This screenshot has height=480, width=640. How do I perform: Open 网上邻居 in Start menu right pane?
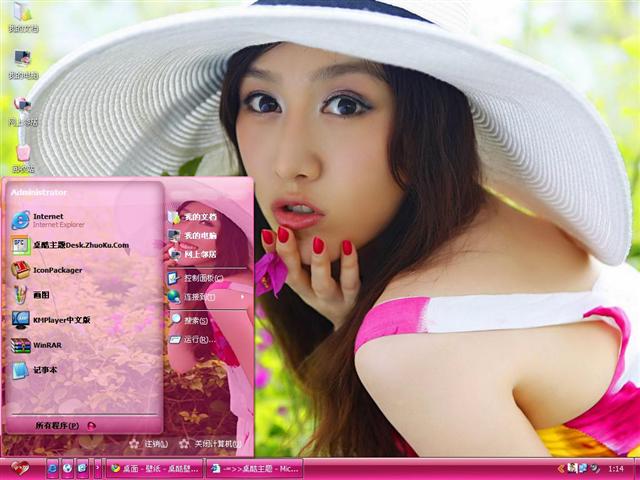click(x=193, y=254)
